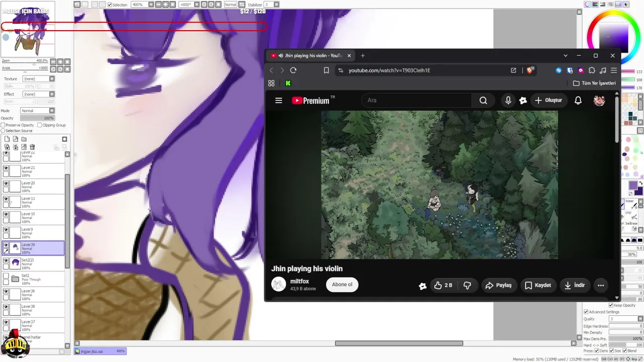Select Layer36 in the layer list
The height and width of the screenshot is (362, 644).
(x=34, y=294)
